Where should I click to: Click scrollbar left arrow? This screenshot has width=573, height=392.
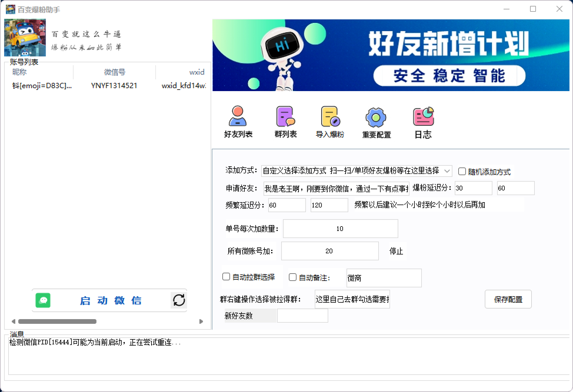[x=13, y=321]
